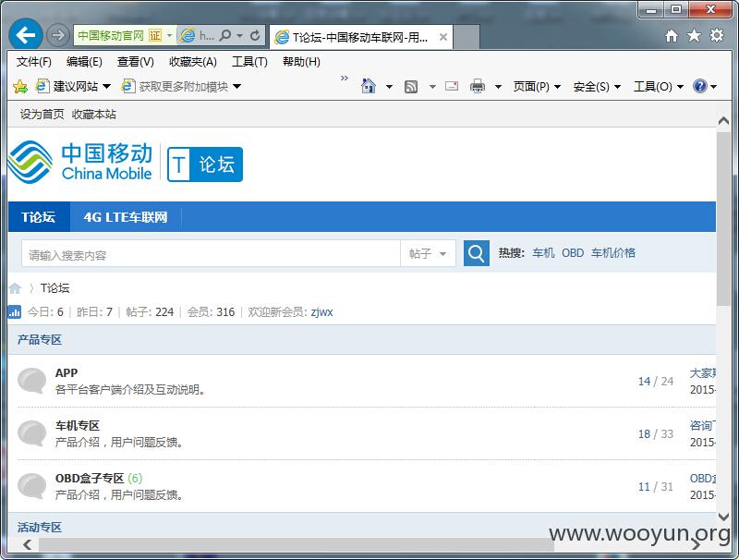Click the 车机专区 speech bubble icon

pyautogui.click(x=32, y=433)
